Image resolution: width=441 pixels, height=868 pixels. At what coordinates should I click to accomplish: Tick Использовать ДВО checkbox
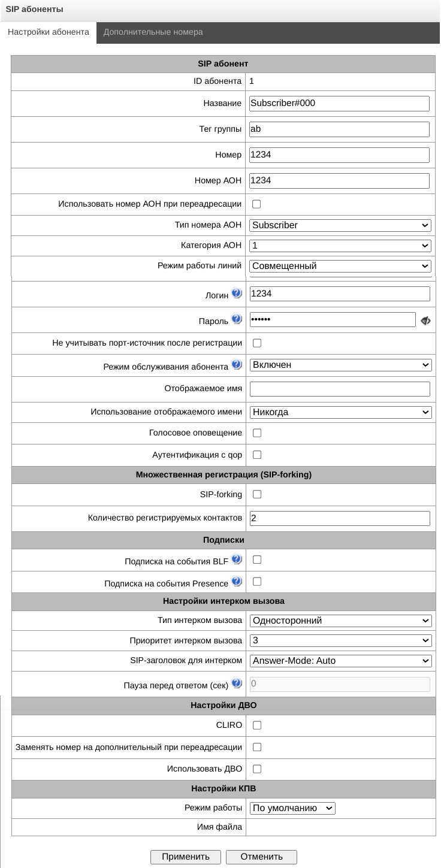pos(257,769)
